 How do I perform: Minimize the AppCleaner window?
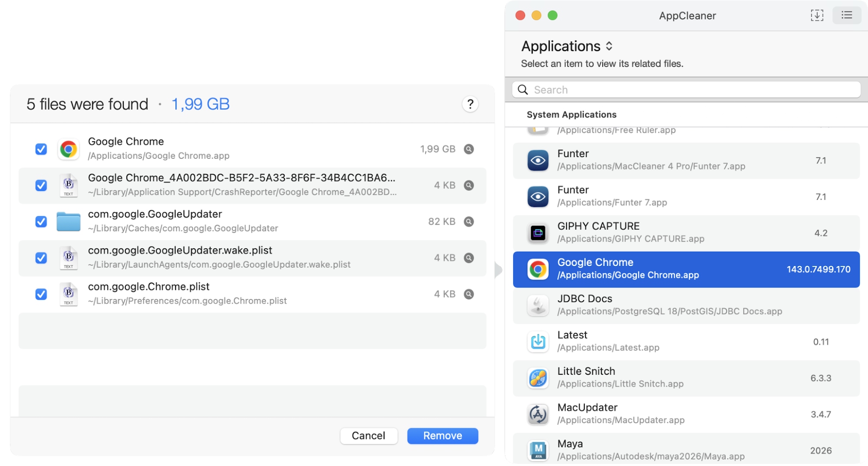(536, 16)
